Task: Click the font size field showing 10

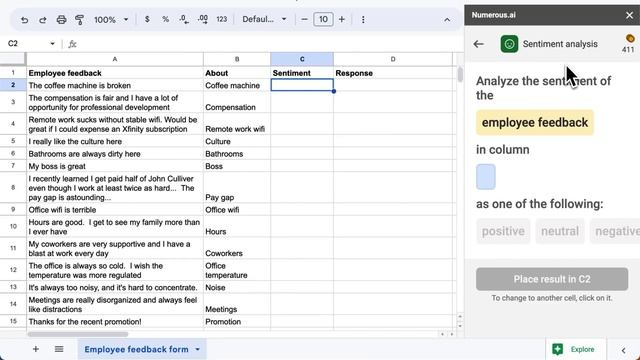Action: [x=323, y=19]
